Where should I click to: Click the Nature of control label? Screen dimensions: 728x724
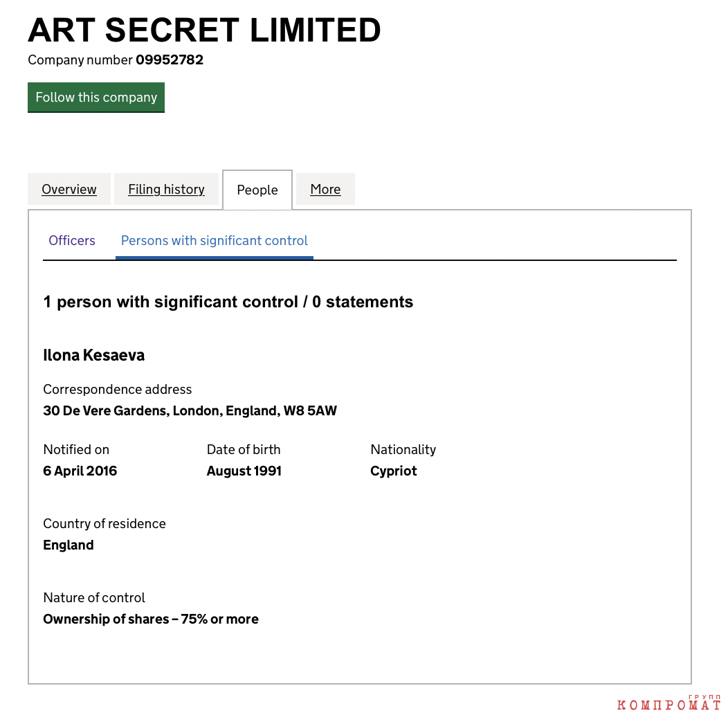click(94, 598)
